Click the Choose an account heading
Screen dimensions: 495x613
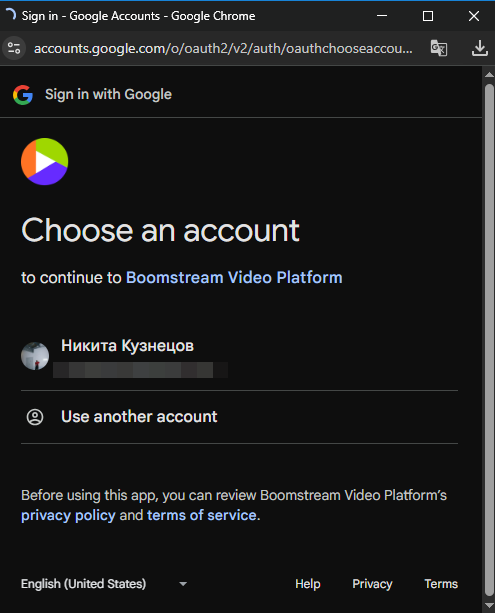[x=160, y=230]
